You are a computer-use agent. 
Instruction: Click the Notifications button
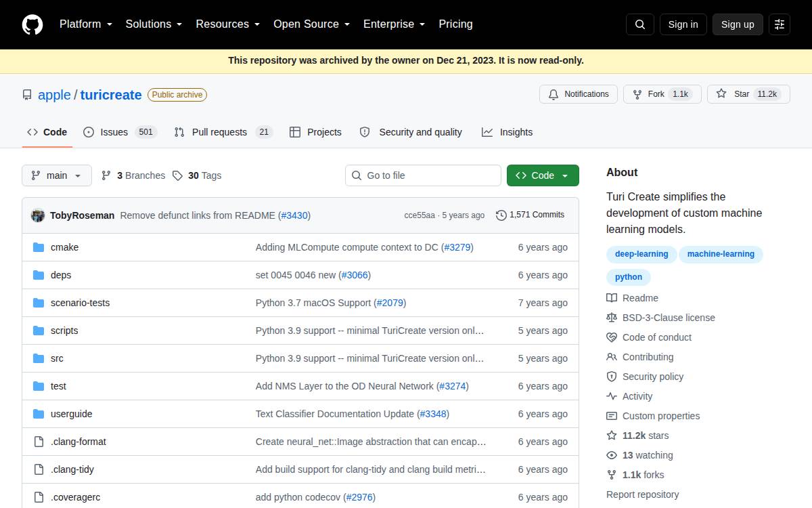(x=579, y=94)
